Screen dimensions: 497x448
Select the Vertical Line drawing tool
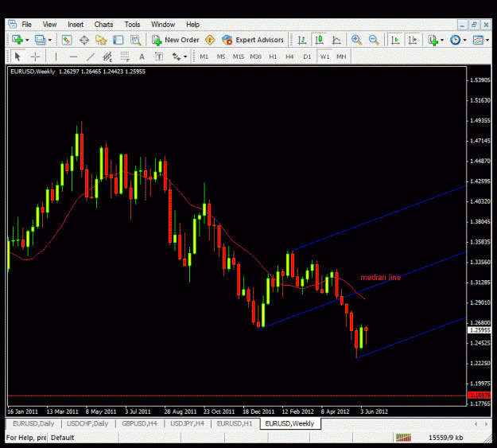point(56,56)
